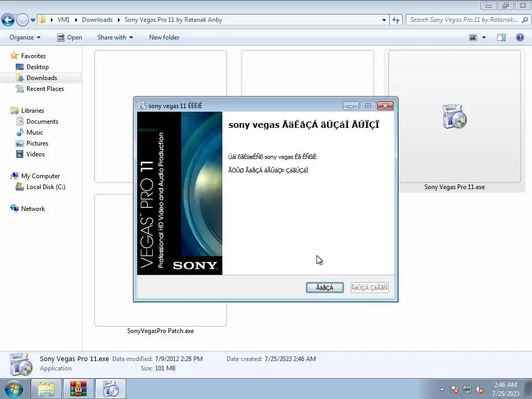
Task: Click the Open toolbar button
Action: 70,37
